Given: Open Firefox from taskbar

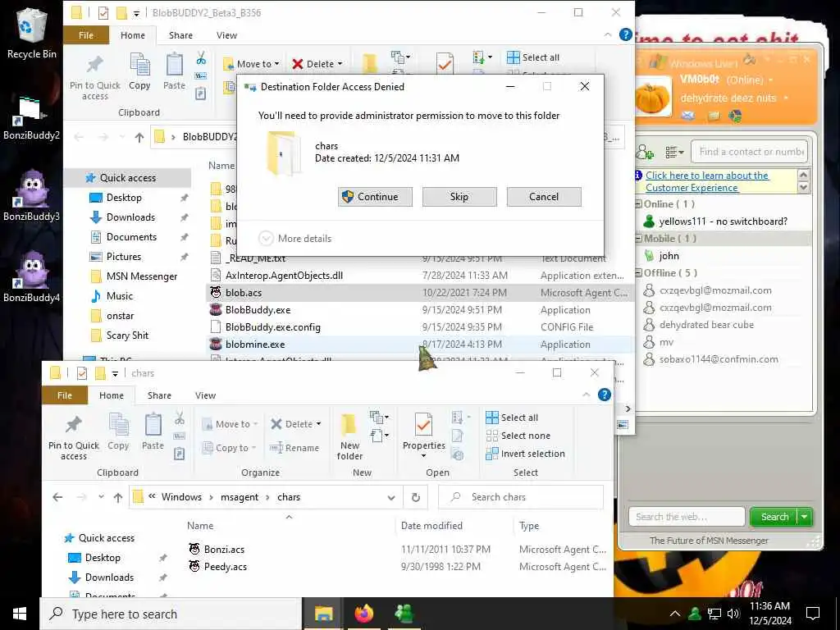Looking at the screenshot, I should [x=363, y=614].
